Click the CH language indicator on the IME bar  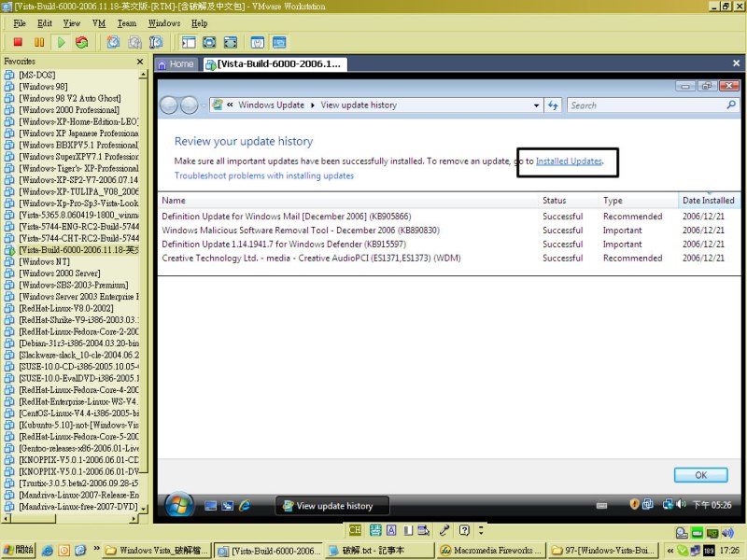click(355, 530)
